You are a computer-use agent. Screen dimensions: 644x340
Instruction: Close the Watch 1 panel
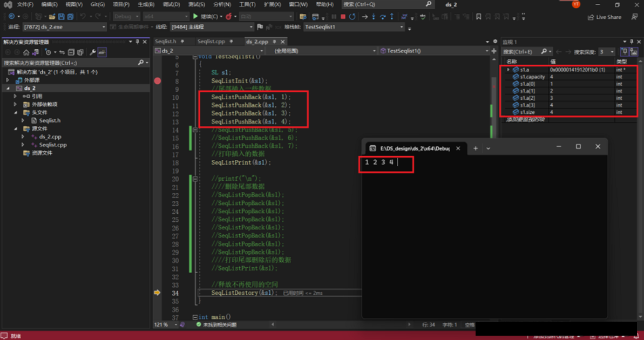639,42
